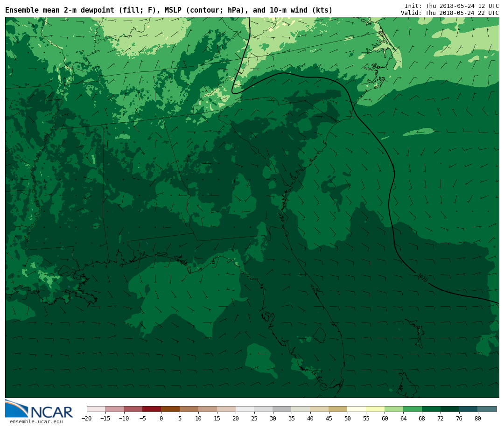The image size is (504, 427).
Task: Click the gray swatch between 30 and 35
Action: click(282, 409)
